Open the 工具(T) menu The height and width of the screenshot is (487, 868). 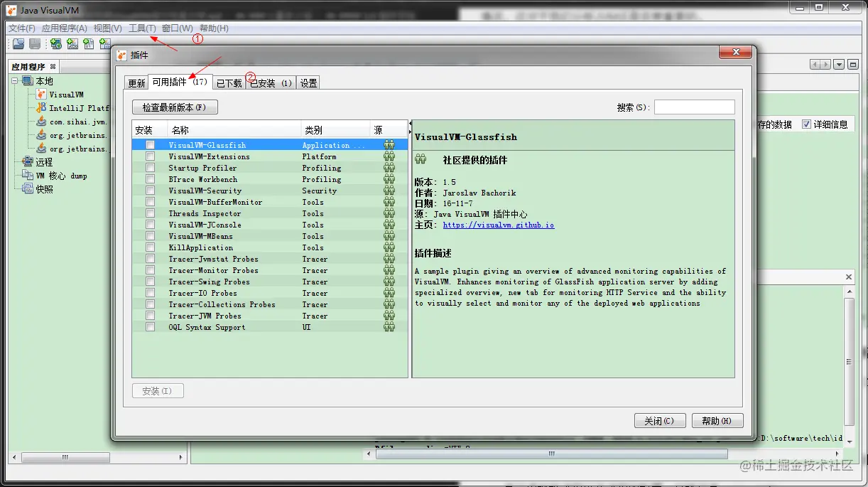click(142, 28)
